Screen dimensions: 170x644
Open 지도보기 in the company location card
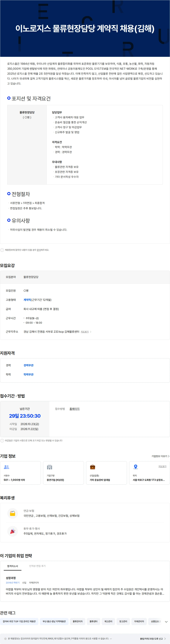click(162, 466)
